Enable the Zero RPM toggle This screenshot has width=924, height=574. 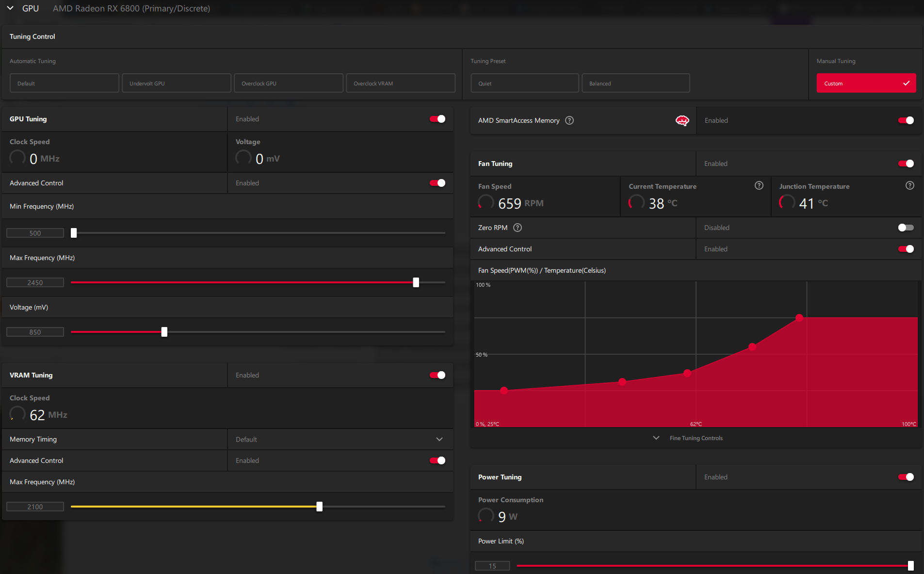[906, 228]
